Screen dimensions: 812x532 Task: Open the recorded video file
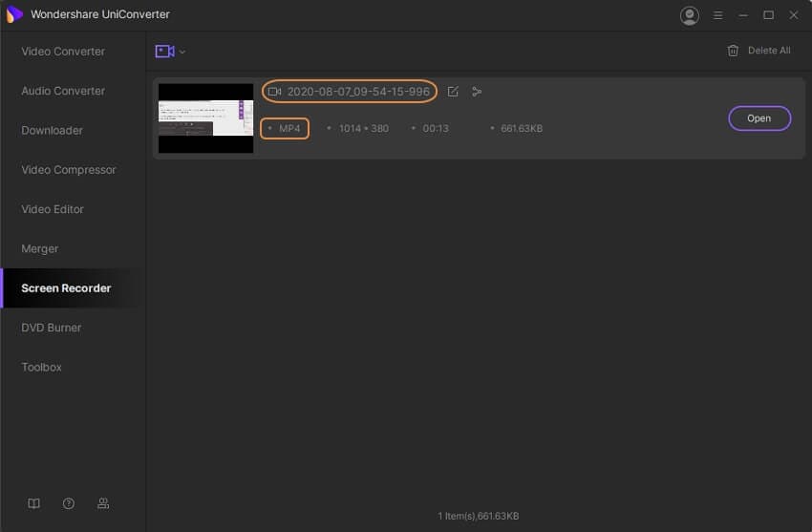759,118
